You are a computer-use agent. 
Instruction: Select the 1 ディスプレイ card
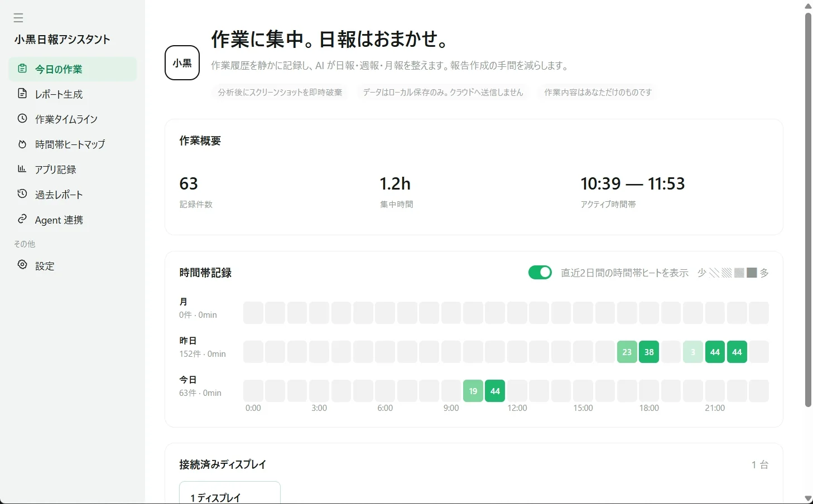coord(230,493)
